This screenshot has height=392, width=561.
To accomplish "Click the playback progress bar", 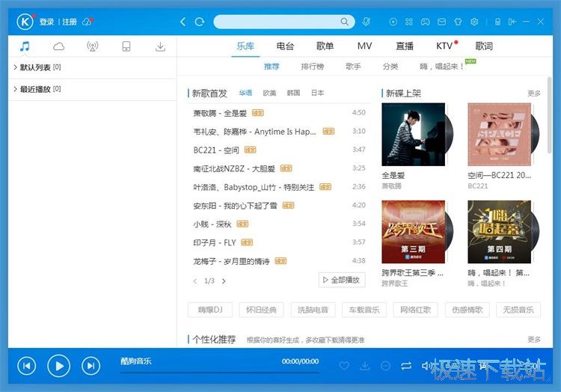I will pos(220,373).
